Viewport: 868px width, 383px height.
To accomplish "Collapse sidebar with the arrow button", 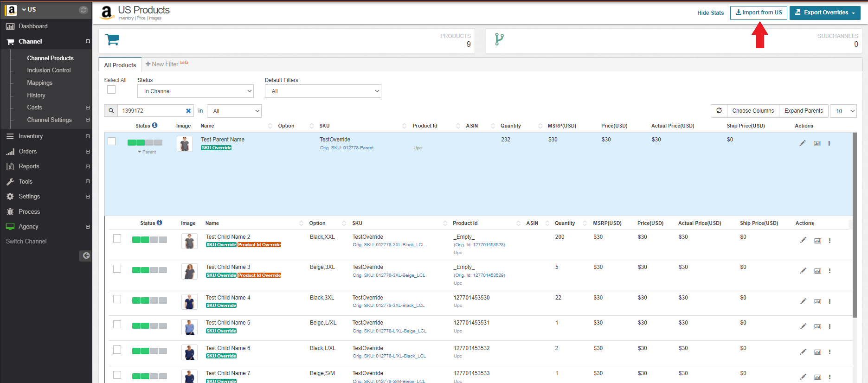I will coord(85,255).
